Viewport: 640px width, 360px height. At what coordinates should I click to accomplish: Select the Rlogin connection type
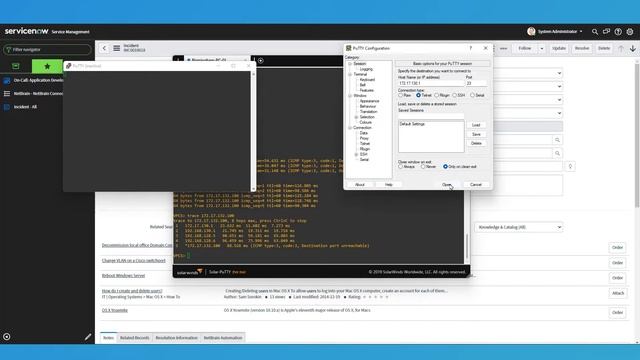[x=436, y=95]
